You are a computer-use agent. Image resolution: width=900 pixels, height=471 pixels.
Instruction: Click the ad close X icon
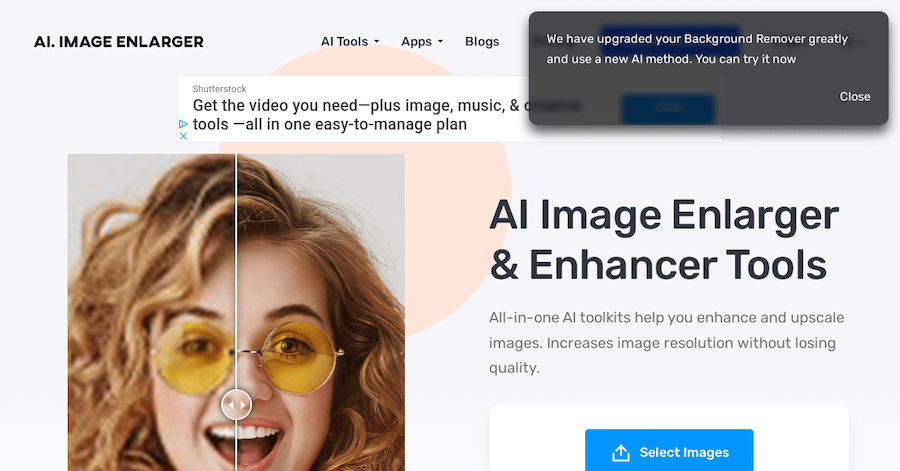[x=183, y=136]
